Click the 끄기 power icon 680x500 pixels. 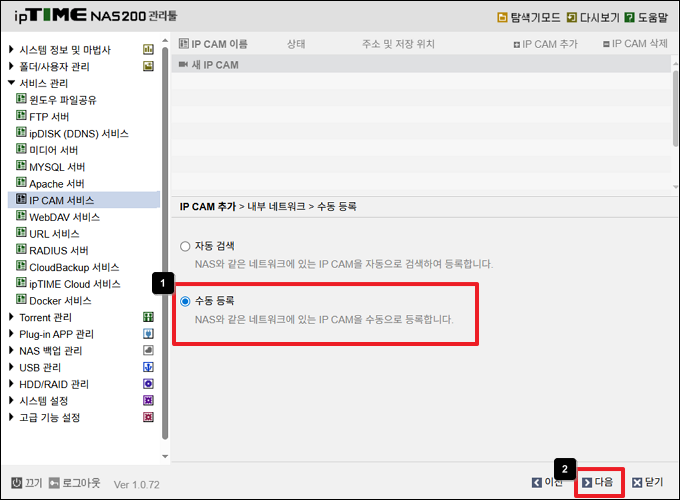[16, 483]
